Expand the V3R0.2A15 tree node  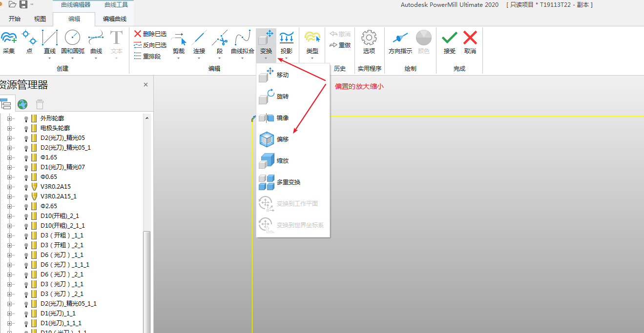[9, 187]
